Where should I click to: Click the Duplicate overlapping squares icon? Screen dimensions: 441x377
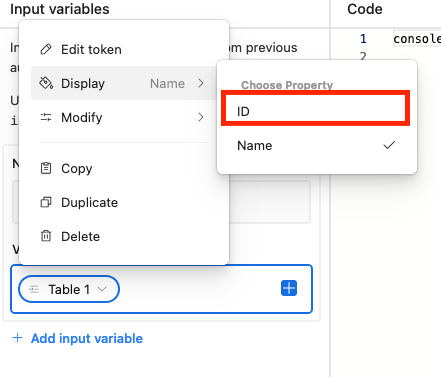[46, 202]
